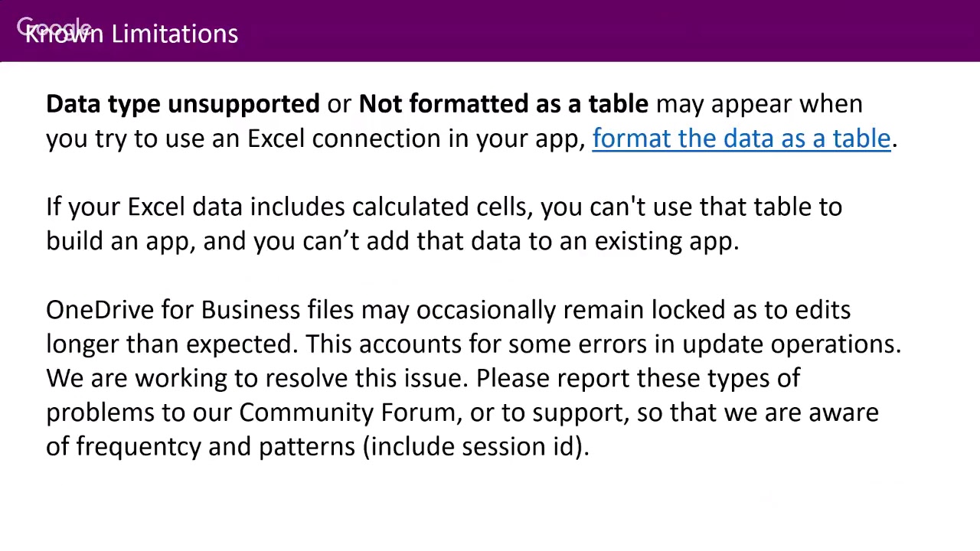Click the words 'longer than expected'
The image size is (980, 551).
[170, 344]
